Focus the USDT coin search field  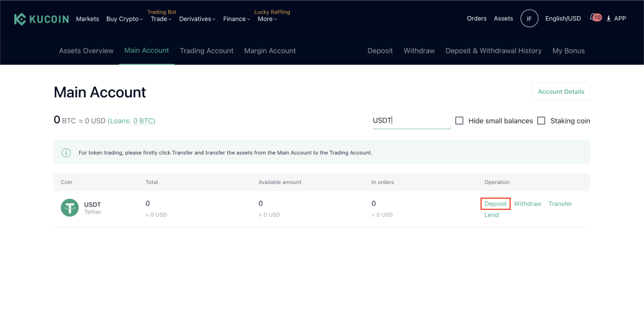coord(412,120)
